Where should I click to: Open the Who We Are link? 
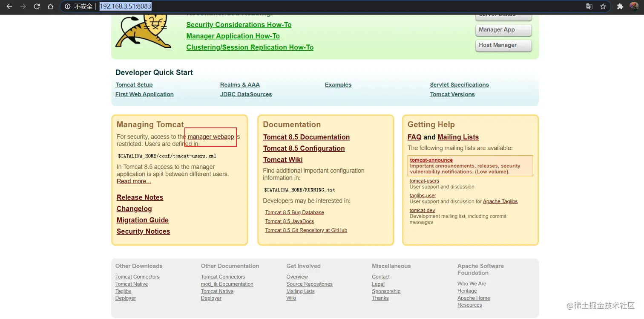pyautogui.click(x=472, y=284)
